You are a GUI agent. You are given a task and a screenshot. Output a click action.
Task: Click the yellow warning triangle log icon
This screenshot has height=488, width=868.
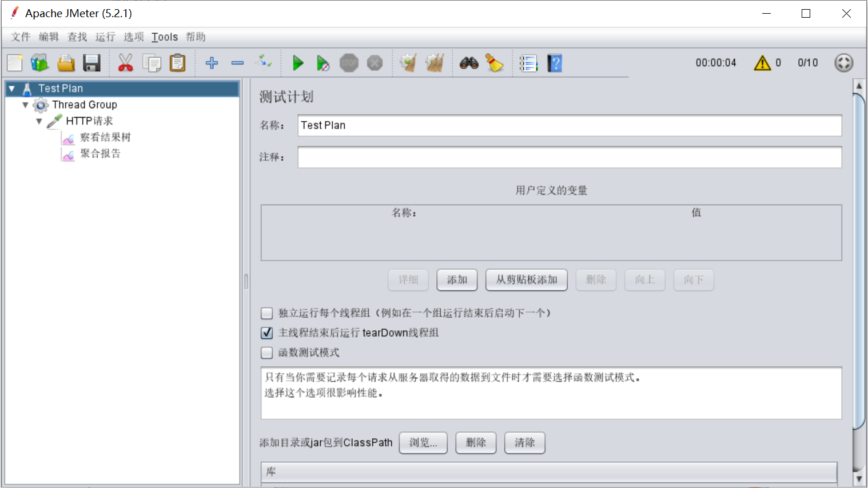(x=762, y=63)
